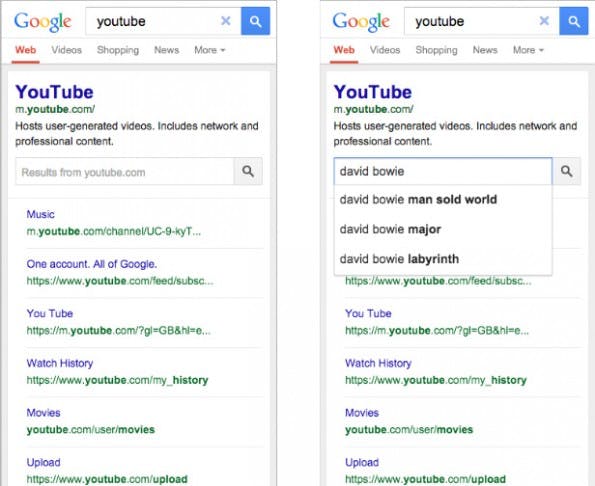595x486 pixels.
Task: Click the grey sitelinks search icon, left screen
Action: coord(248,171)
